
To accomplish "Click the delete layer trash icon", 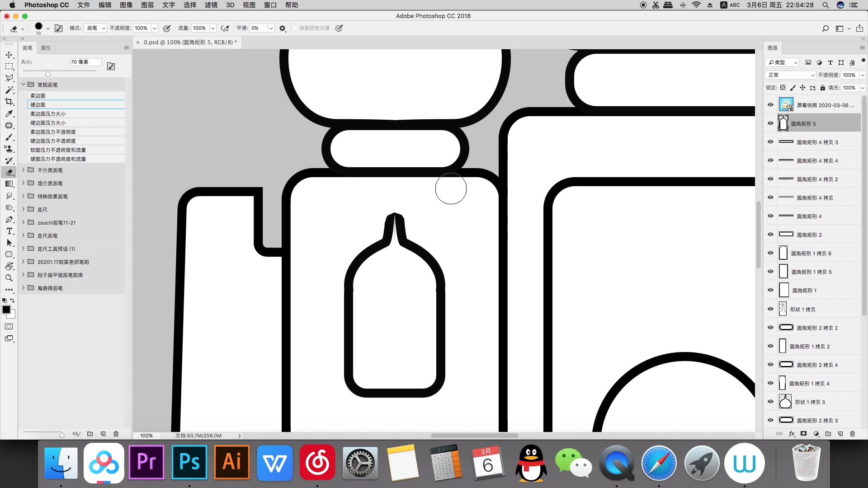I will (x=852, y=434).
